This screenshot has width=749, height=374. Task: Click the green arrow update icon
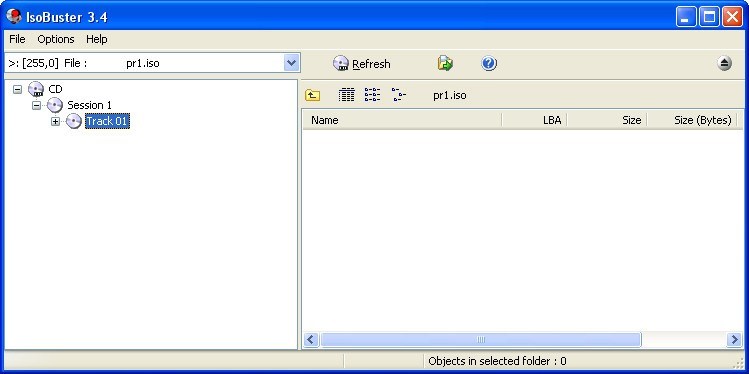pos(445,64)
